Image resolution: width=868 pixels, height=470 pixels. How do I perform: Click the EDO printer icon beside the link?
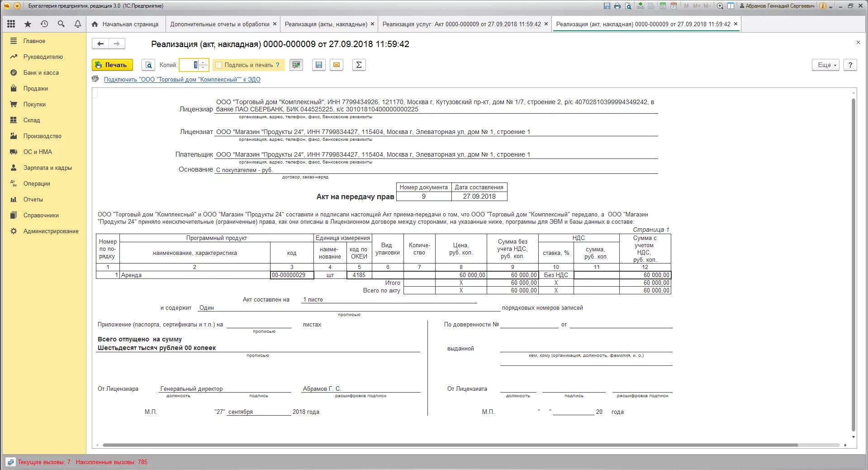click(95, 79)
